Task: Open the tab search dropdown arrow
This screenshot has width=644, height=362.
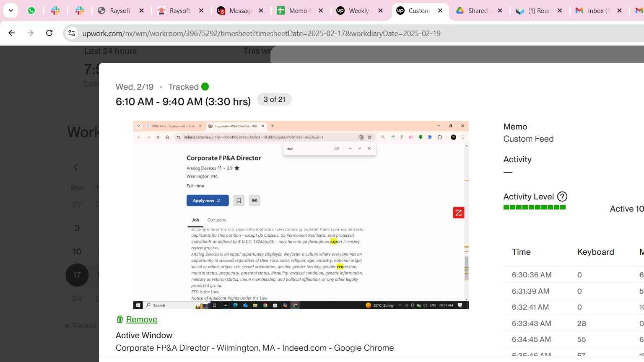Action: 10,10
